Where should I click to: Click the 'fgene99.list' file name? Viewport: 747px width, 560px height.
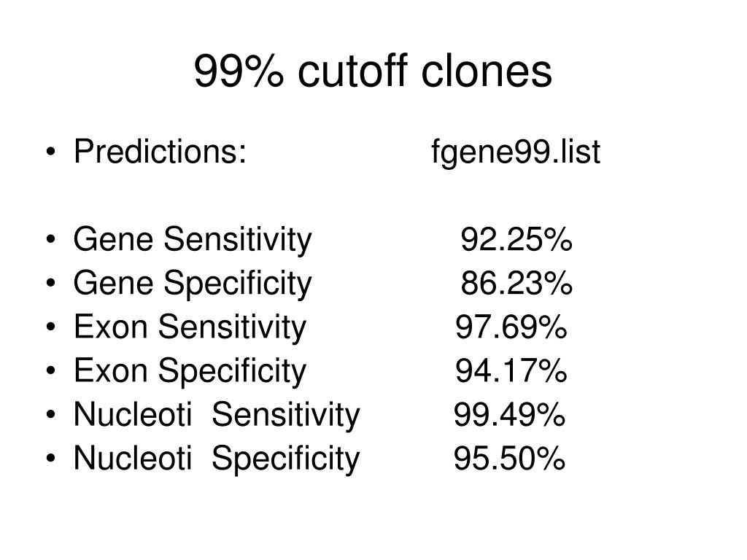tap(516, 153)
